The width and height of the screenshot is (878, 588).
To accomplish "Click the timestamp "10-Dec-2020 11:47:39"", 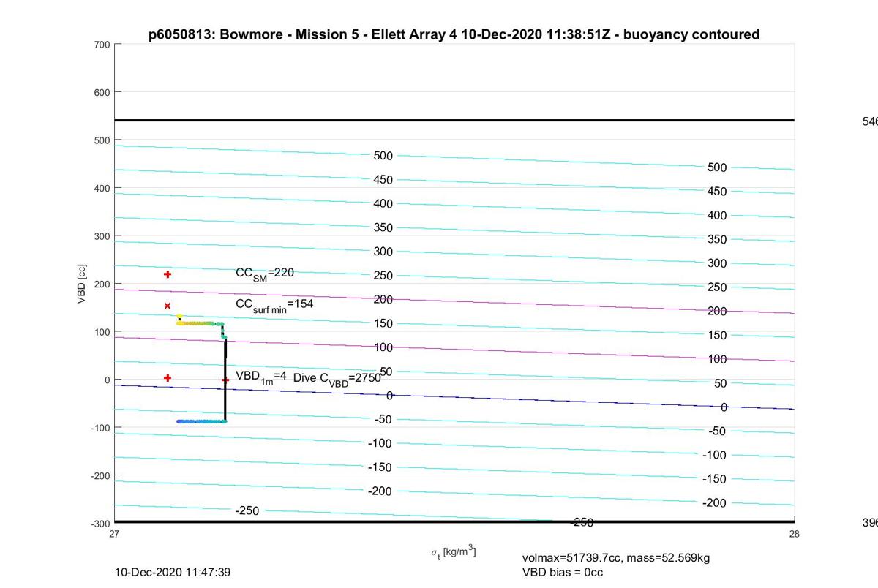I will 173,572.
